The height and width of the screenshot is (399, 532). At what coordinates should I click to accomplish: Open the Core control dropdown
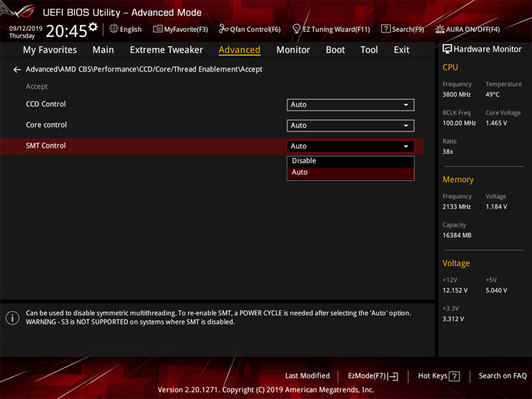pyautogui.click(x=350, y=126)
